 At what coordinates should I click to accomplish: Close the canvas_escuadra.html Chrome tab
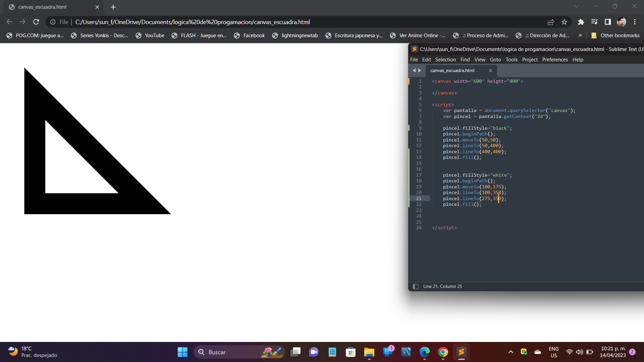97,7
